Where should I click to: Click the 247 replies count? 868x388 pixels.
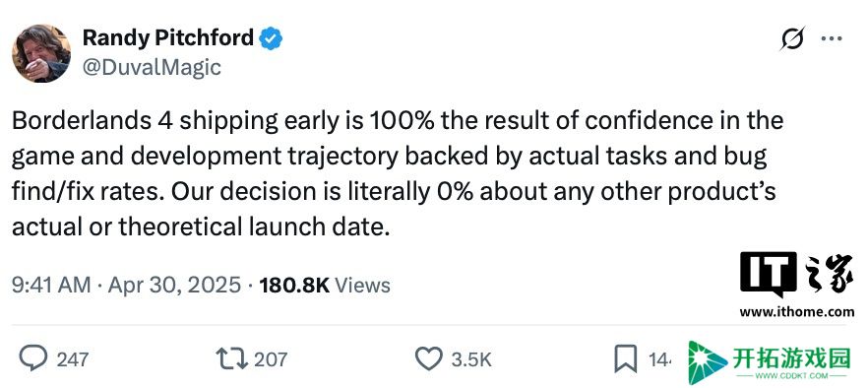73,359
